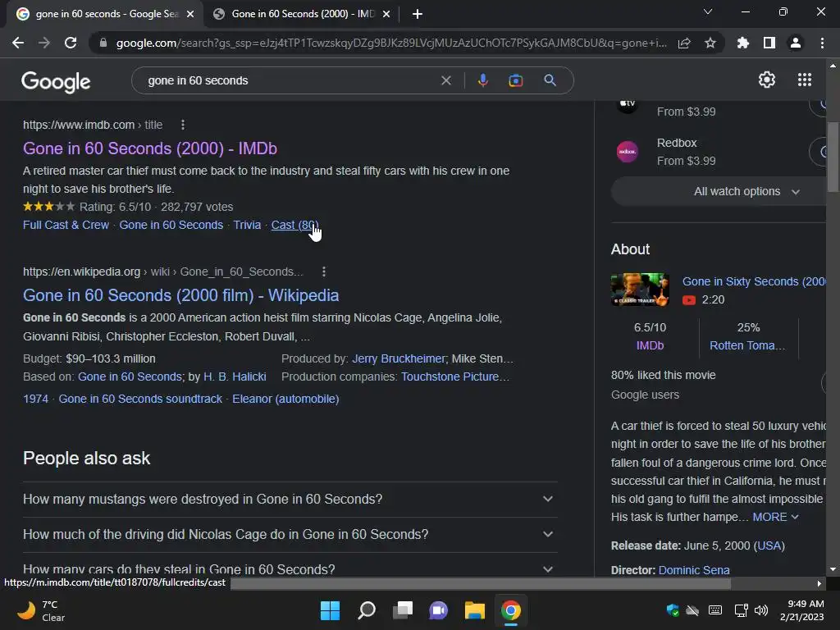Click the forward navigation arrow
Image resolution: width=840 pixels, height=630 pixels.
[44, 43]
